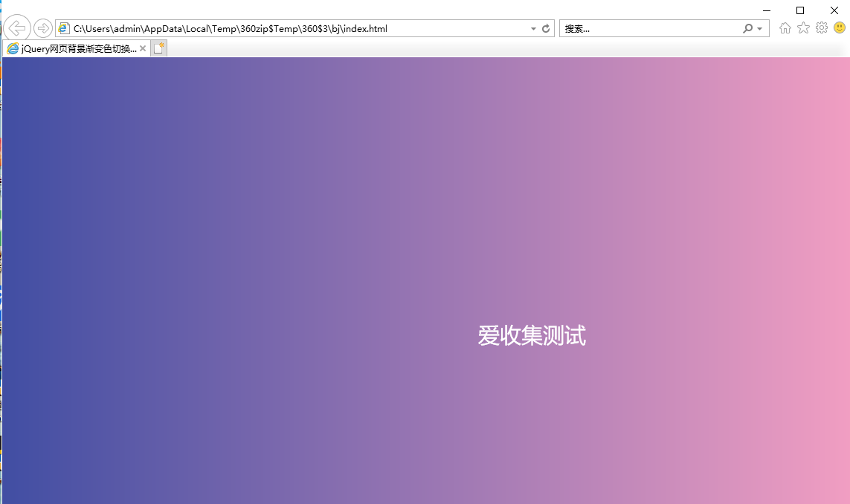Click the magnifier icon in the search box
This screenshot has width=850, height=504.
747,28
